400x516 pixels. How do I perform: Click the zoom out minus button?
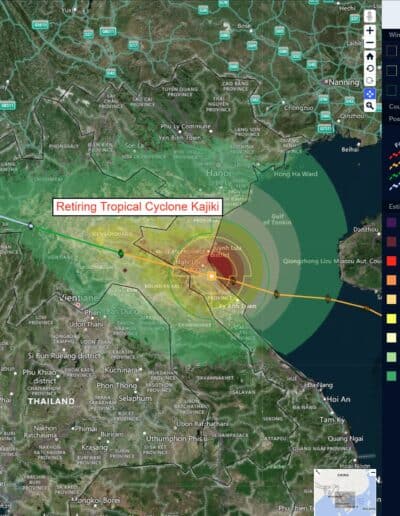(x=370, y=43)
